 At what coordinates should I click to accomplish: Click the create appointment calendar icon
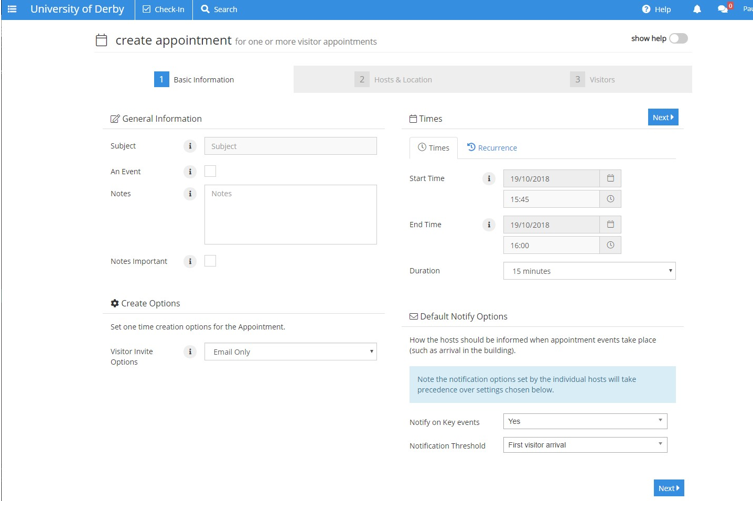101,41
